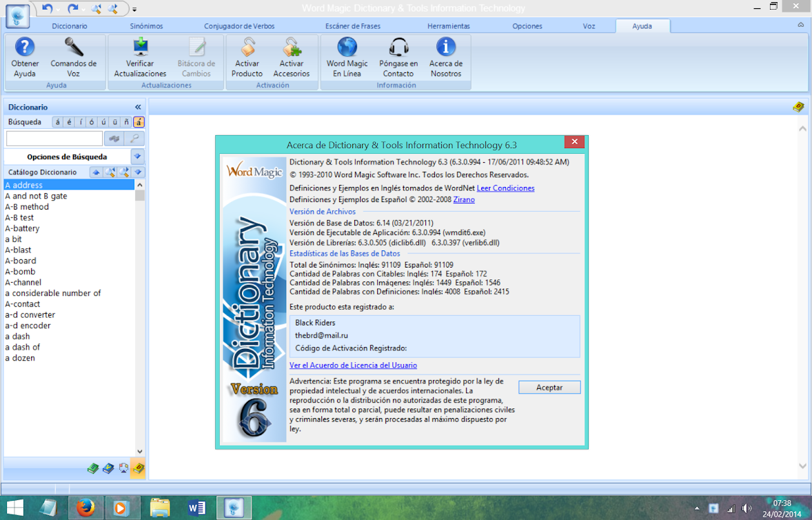This screenshot has width=812, height=520.
Task: Open the redo history dropdown arrow
Action: tap(83, 10)
